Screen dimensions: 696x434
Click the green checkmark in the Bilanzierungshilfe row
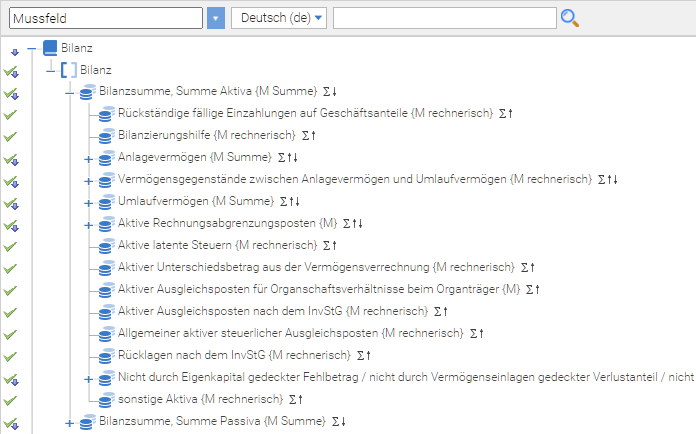coord(12,136)
